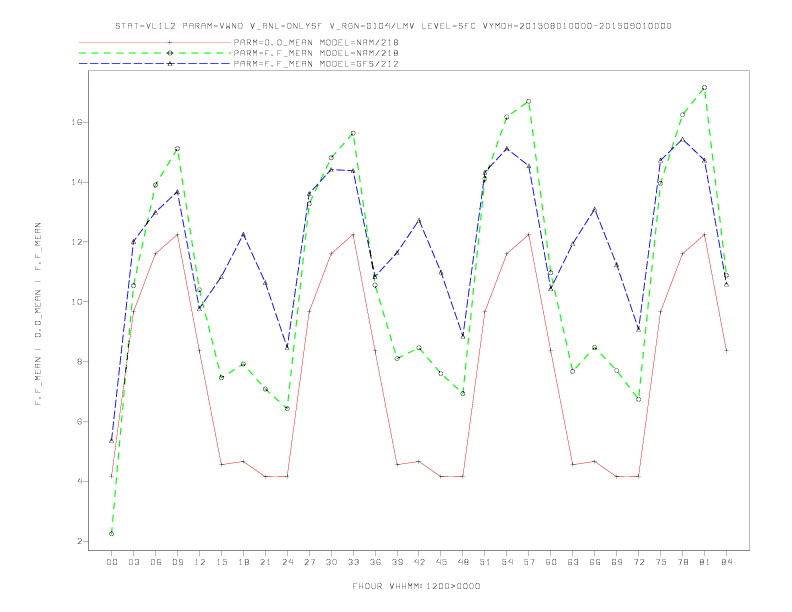Viewport: 792px width, 612px height.
Task: Click y-axis tick label 6
Action: click(x=79, y=421)
